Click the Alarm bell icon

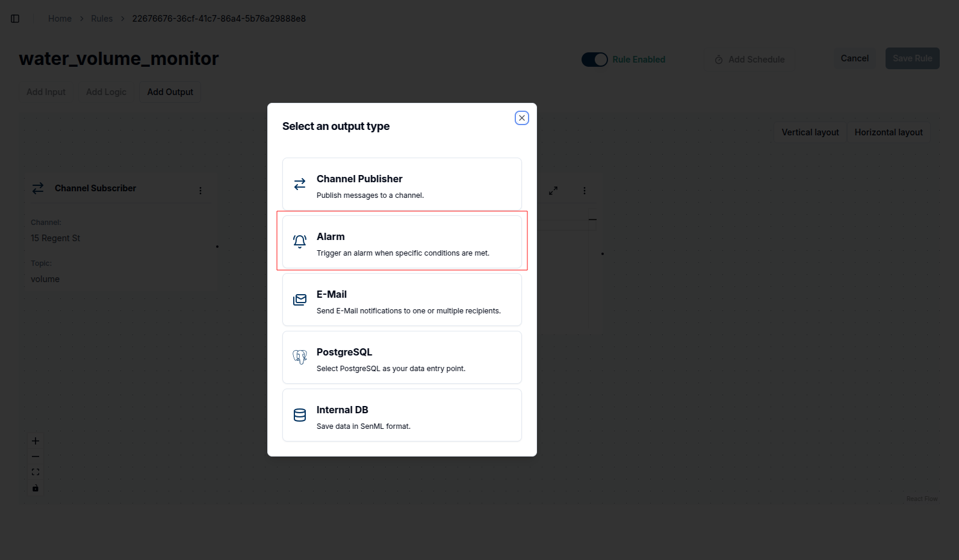(x=300, y=242)
